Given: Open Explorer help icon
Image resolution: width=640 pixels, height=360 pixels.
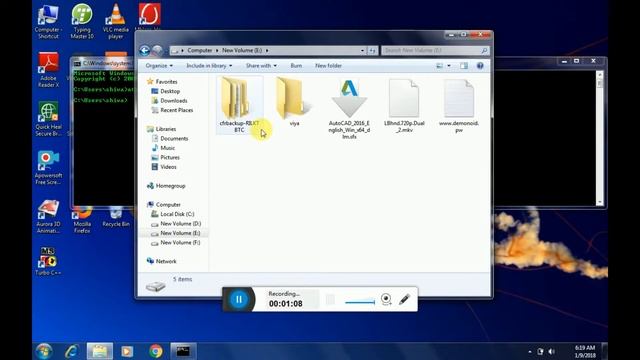Looking at the screenshot, I should tap(480, 66).
